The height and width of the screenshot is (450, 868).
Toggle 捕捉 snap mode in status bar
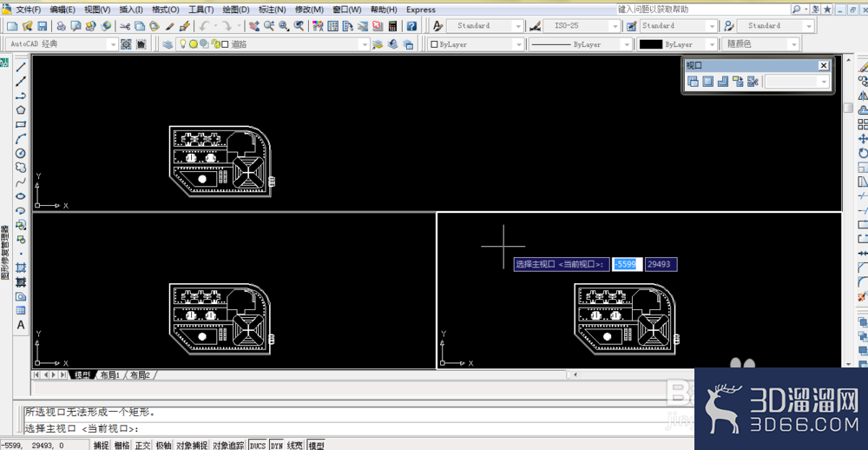pyautogui.click(x=102, y=446)
